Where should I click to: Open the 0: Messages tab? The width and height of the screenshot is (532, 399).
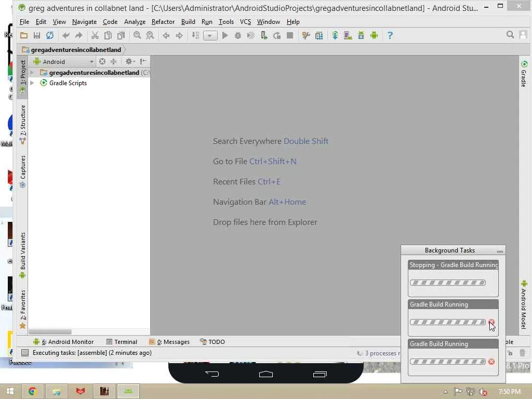coord(169,342)
